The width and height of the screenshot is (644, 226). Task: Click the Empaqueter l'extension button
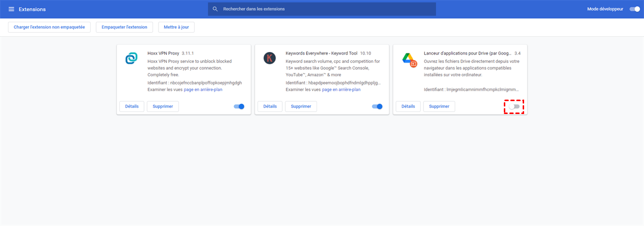124,27
